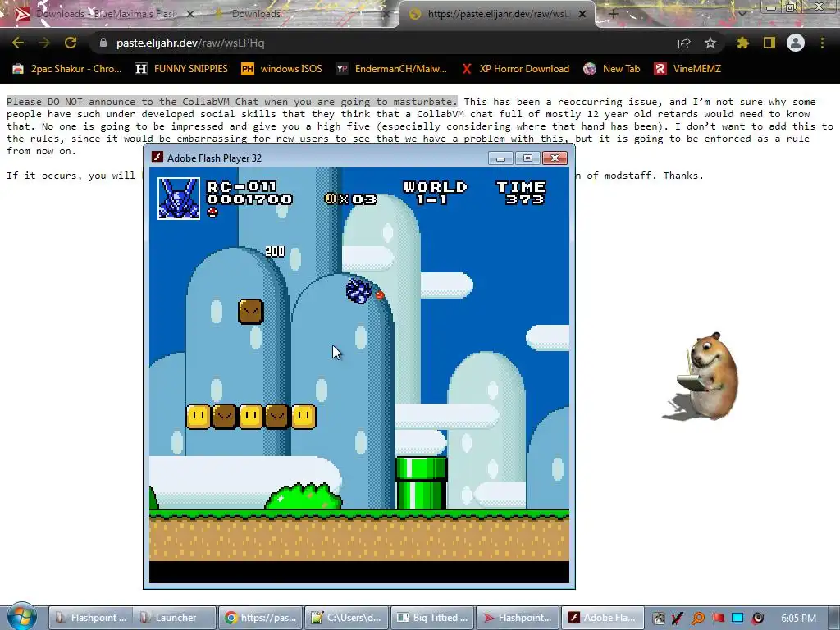Switch to the Flashpoint ... taskbar button beside Launcher

(x=91, y=618)
